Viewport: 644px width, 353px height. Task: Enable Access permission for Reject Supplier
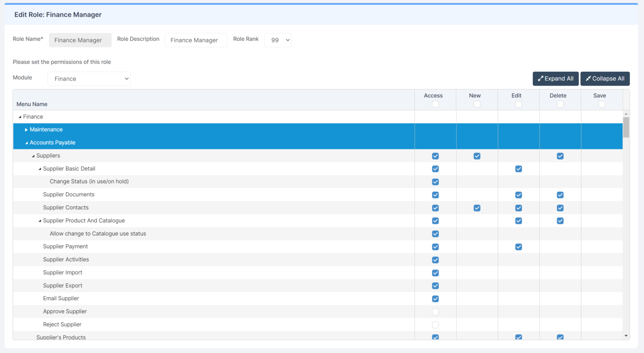tap(435, 324)
